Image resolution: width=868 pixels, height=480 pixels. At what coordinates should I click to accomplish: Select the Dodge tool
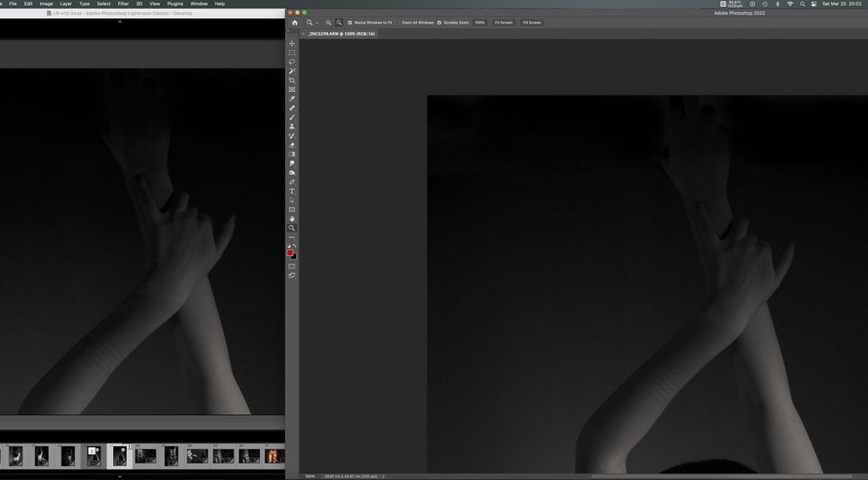292,173
